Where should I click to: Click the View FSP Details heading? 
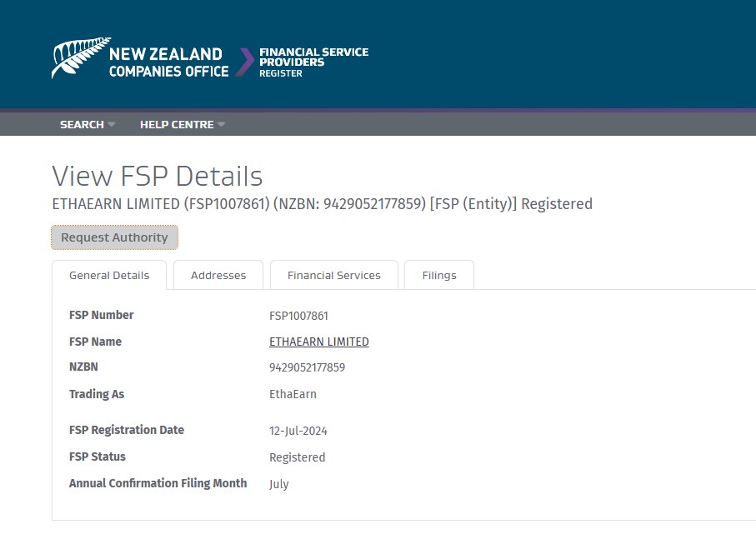coord(158,176)
